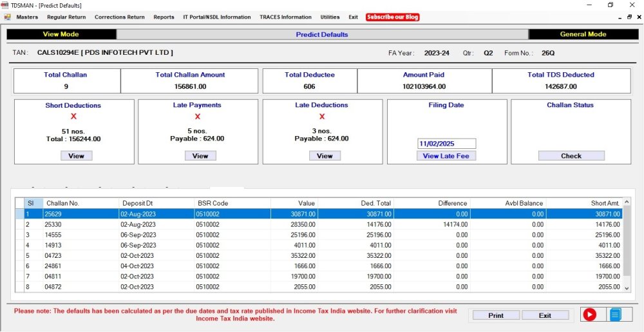
Task: Open the Corrections Return menu
Action: (120, 17)
